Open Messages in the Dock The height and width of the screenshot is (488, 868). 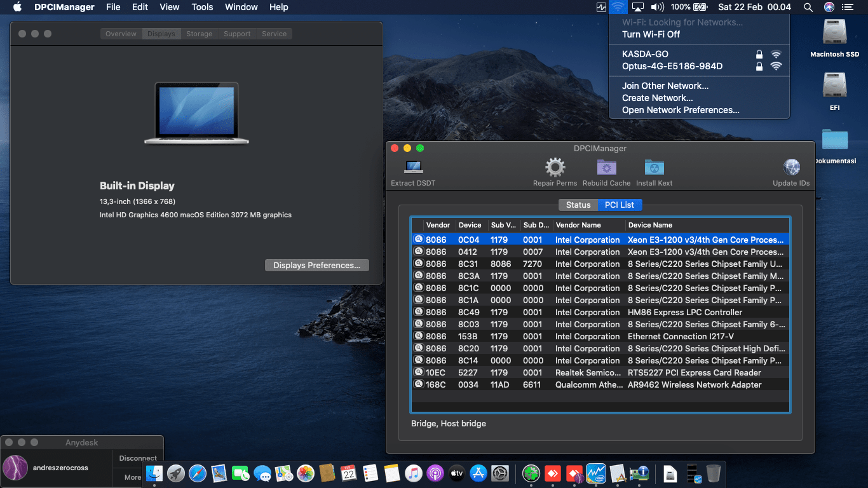262,473
